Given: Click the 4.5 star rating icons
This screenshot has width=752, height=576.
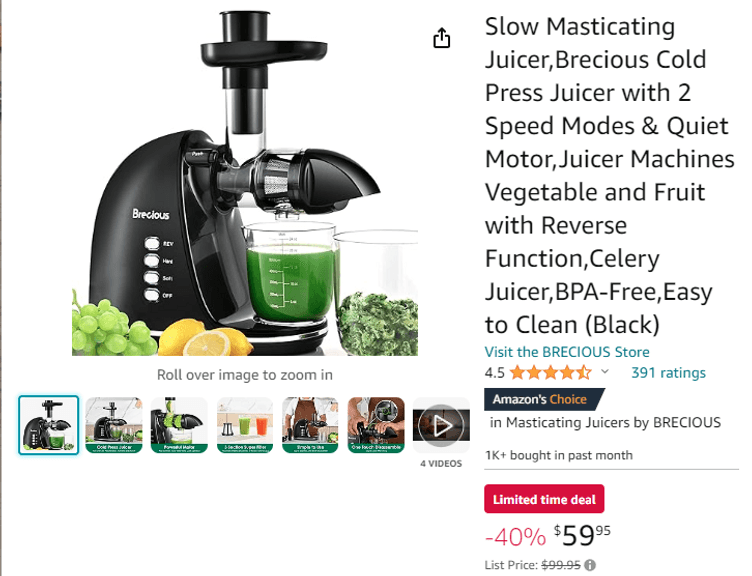Looking at the screenshot, I should coord(551,372).
